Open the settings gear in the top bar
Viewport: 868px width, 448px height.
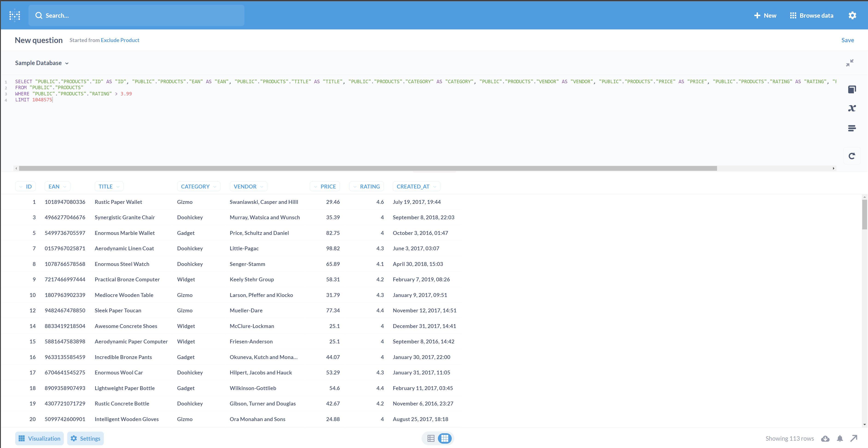[852, 15]
